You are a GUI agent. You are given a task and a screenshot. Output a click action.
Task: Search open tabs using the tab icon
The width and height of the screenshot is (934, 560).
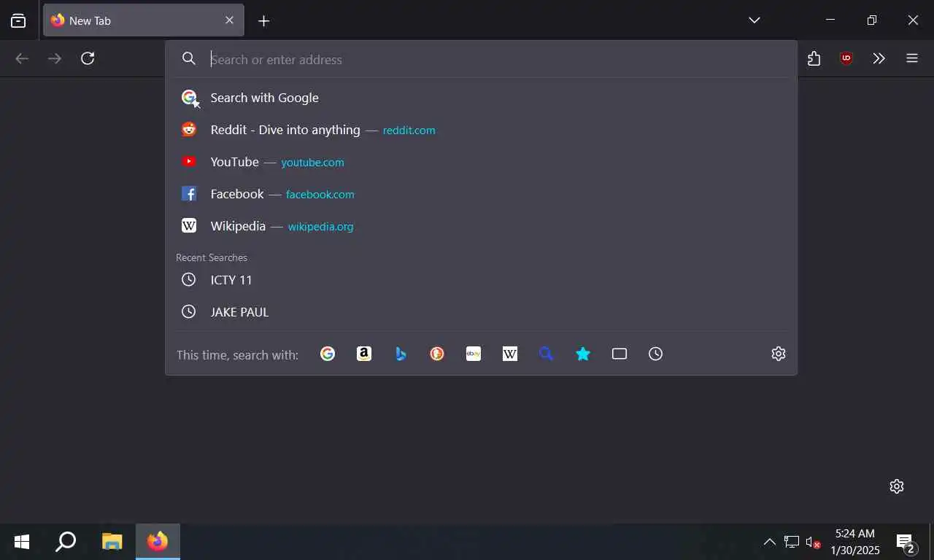click(620, 354)
